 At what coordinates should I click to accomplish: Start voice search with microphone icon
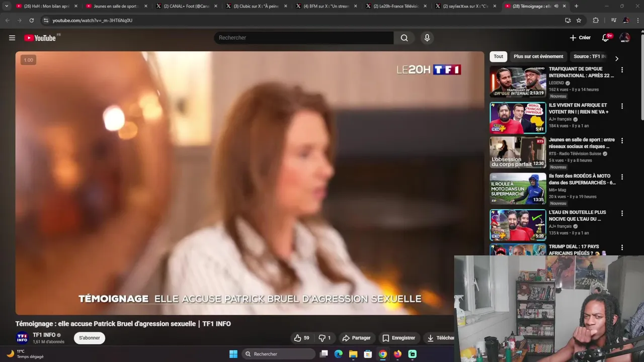pyautogui.click(x=427, y=38)
